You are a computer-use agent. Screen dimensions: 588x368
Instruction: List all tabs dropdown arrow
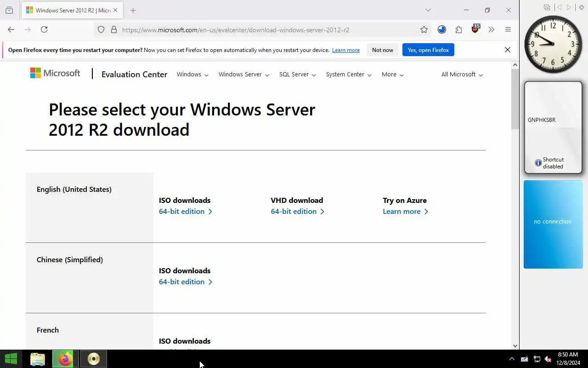428,10
